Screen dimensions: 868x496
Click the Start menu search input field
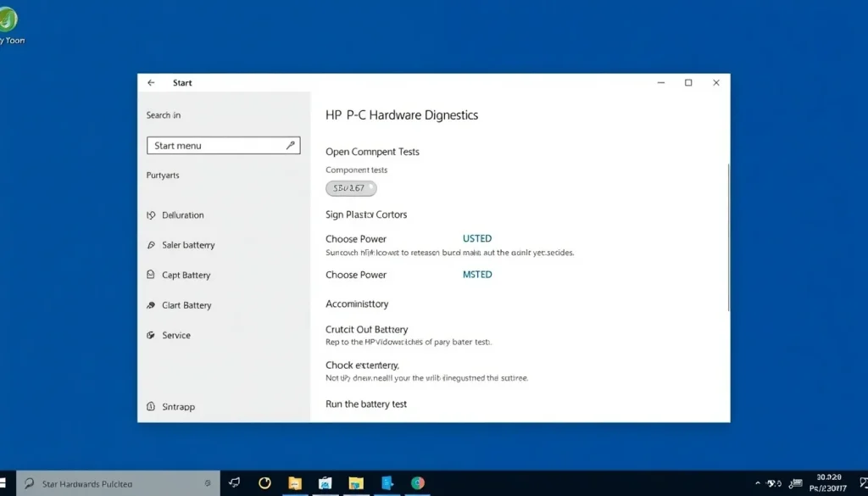click(224, 146)
